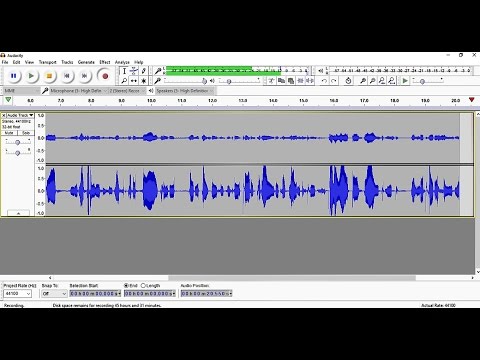Viewport: 480px width, 360px height.
Task: Select the Selection (I-beam) tool
Action: 124,71
